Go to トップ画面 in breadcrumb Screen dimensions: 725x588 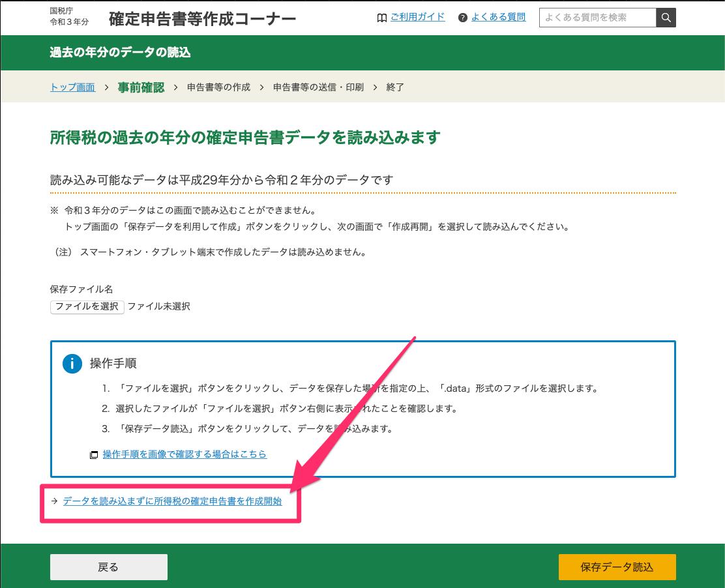pyautogui.click(x=72, y=87)
